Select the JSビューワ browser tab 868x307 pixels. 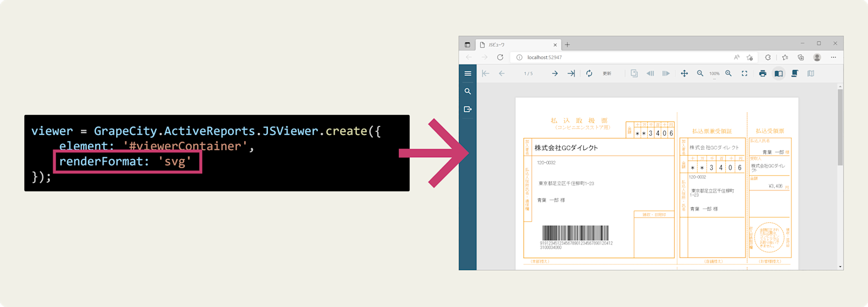(518, 45)
